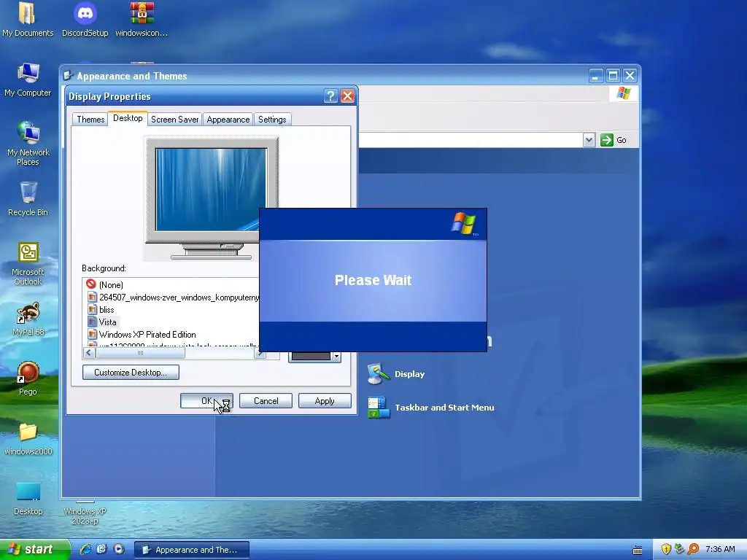Click the Display control panel icon
Viewport: 747px width, 560px height.
click(x=379, y=374)
